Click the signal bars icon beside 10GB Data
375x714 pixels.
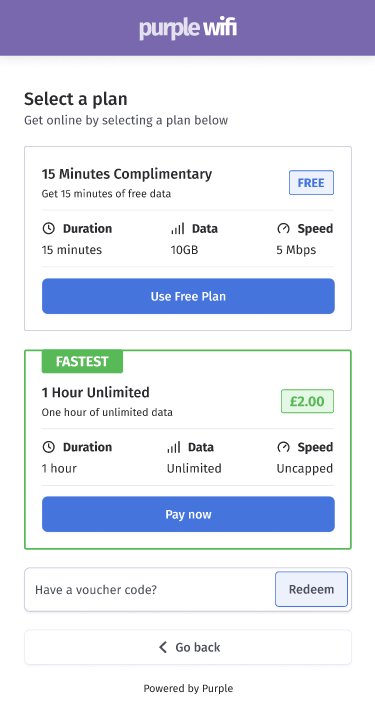tap(178, 229)
